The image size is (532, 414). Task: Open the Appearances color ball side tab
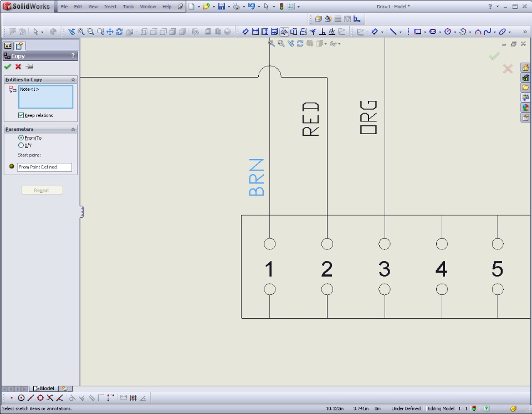point(525,108)
